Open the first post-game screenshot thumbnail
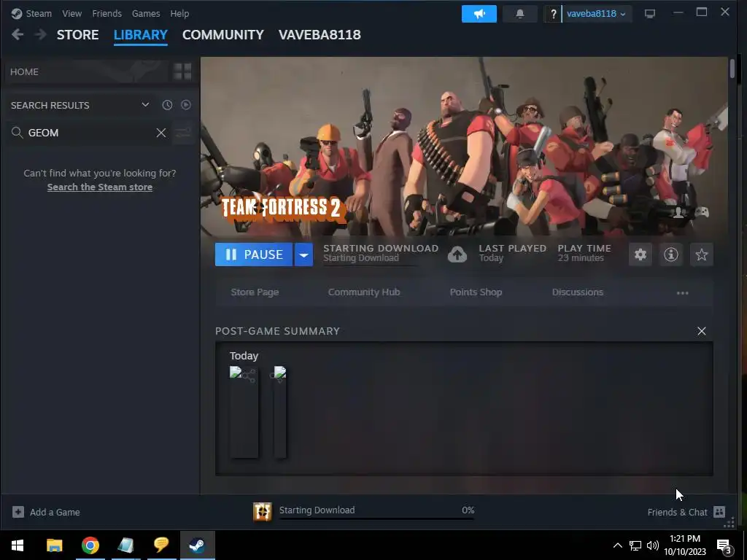This screenshot has width=747, height=560. 244,413
